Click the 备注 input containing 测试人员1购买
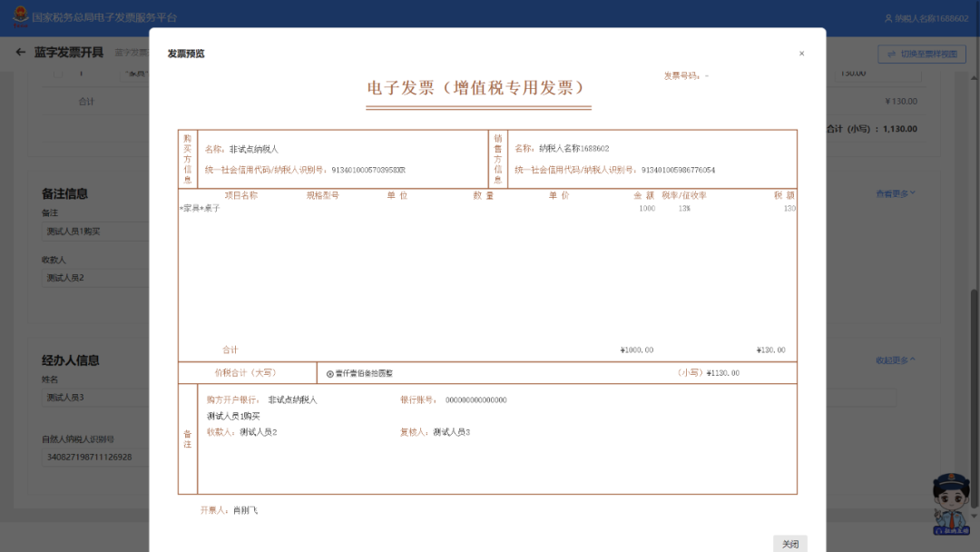980x552 pixels. click(95, 232)
